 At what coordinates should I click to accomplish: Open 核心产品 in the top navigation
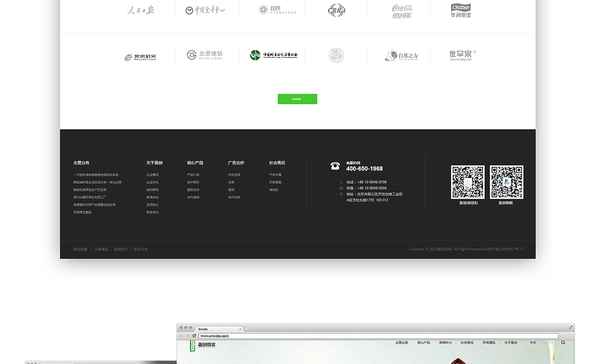coord(423,343)
